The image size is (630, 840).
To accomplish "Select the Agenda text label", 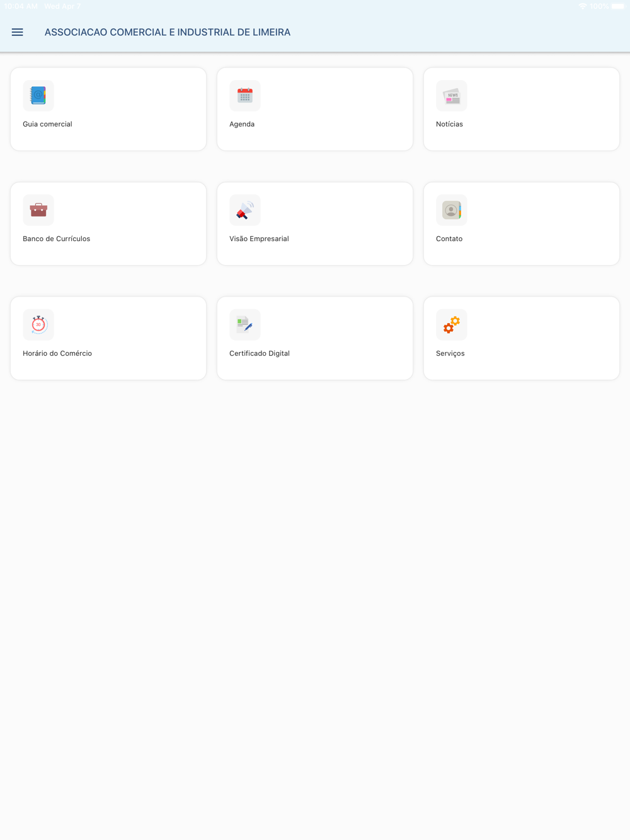I will pyautogui.click(x=242, y=124).
